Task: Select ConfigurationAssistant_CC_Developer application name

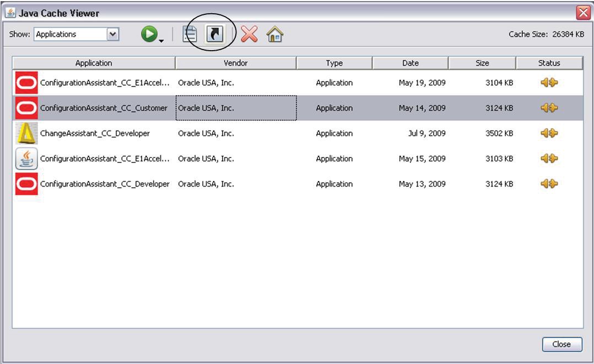Action: pos(105,184)
